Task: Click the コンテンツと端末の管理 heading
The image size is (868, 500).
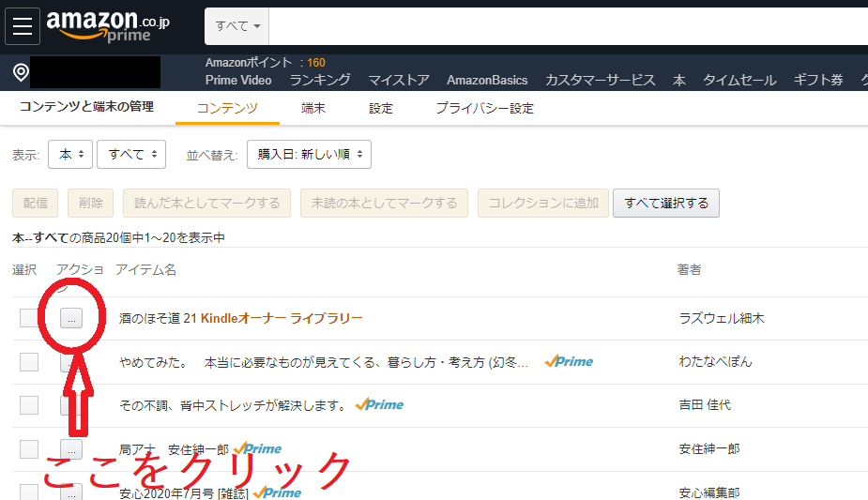Action: coord(87,106)
